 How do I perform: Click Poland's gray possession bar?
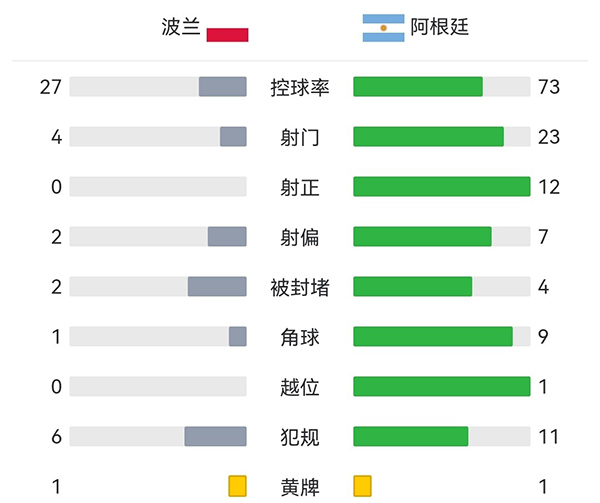[x=222, y=87]
